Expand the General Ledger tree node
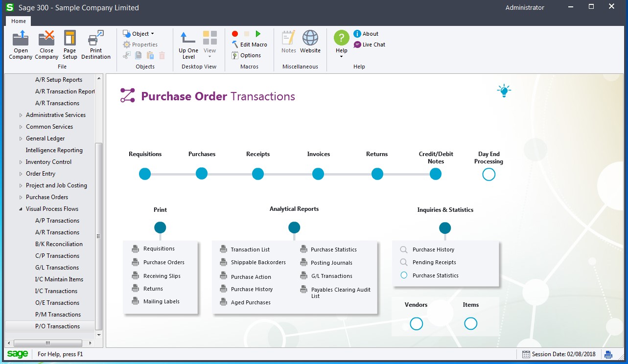Image resolution: width=628 pixels, height=364 pixels. click(x=21, y=138)
